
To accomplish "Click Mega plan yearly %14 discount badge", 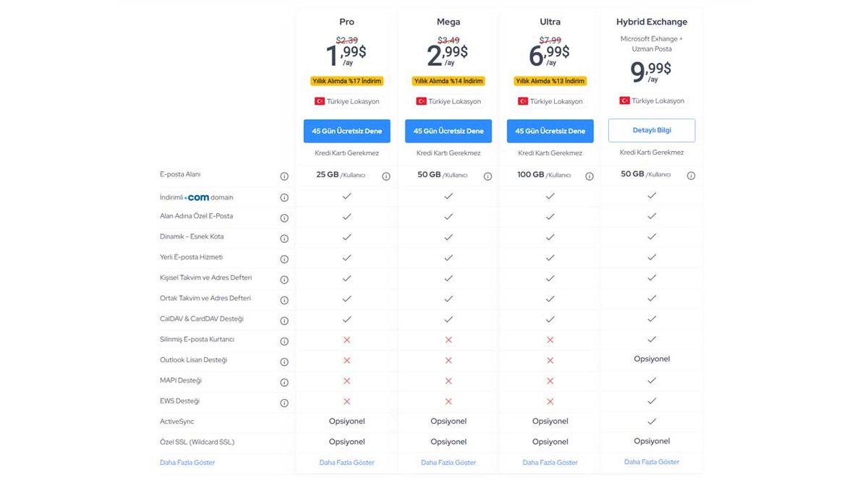I will pos(448,81).
